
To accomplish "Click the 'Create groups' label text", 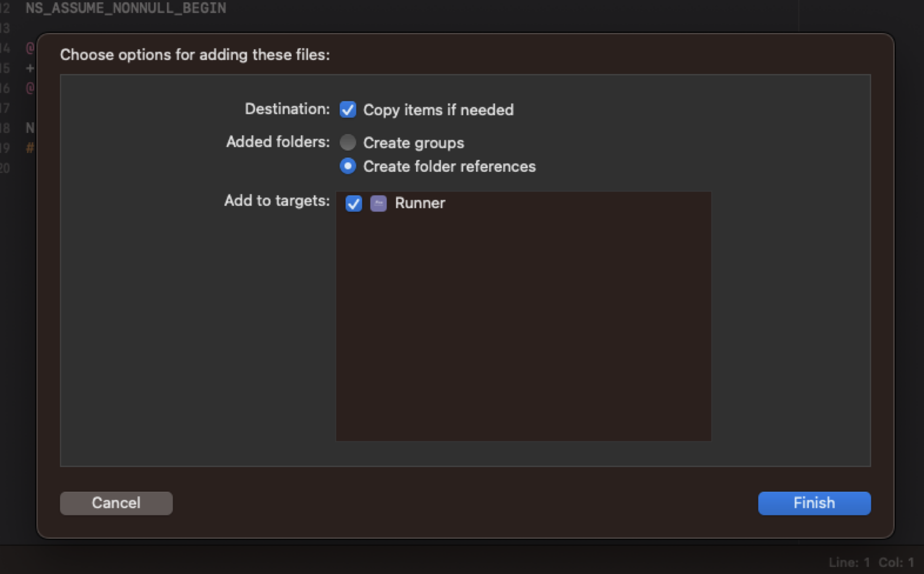I will (x=414, y=143).
